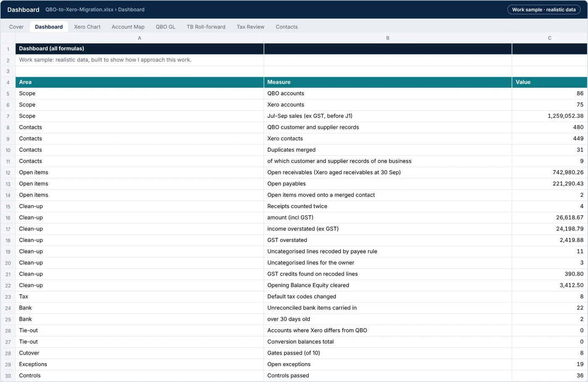Select the 'QBO accounts' measure cell
588x382 pixels.
pos(388,94)
